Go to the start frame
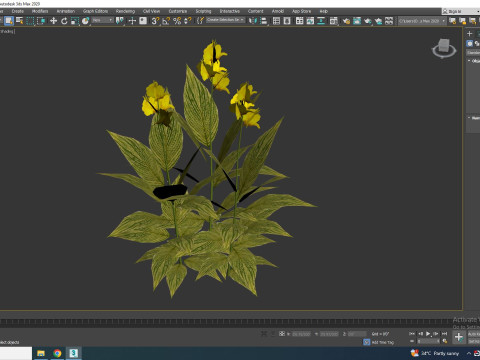 click(412, 333)
